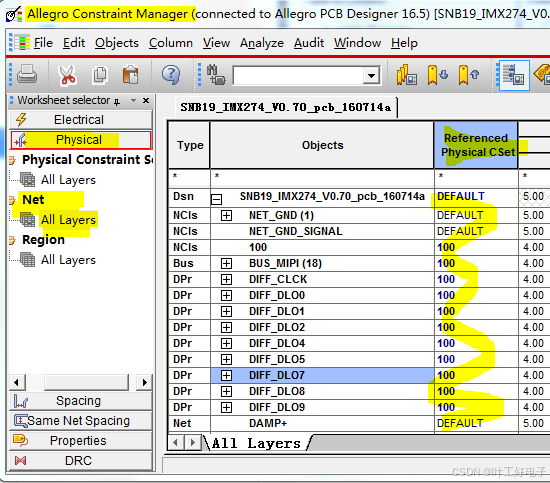
Task: Click the All Layers icon under Physical Constraint Set
Action: point(28,180)
